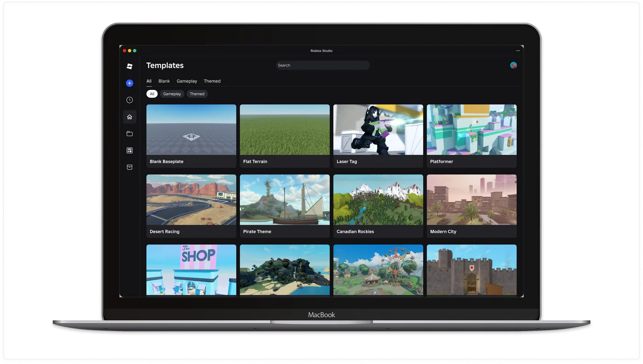Switch to the Blank tab
This screenshot has height=364, width=643.
click(164, 81)
